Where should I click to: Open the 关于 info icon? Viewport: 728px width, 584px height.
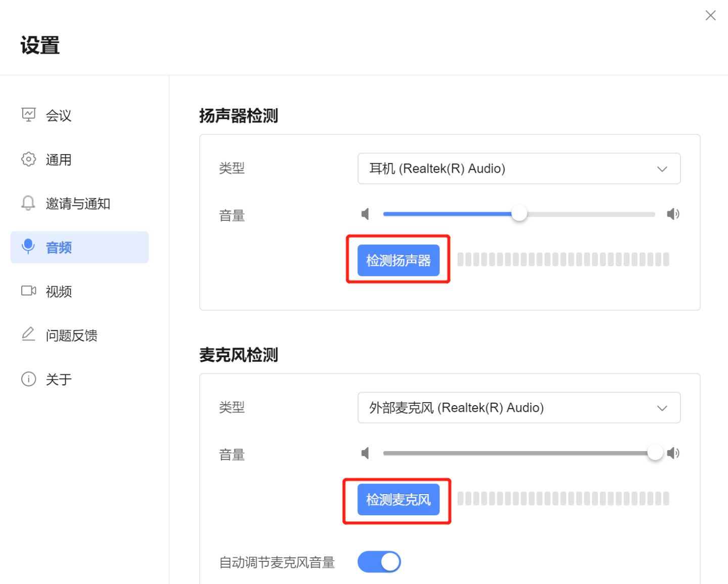[x=28, y=379]
